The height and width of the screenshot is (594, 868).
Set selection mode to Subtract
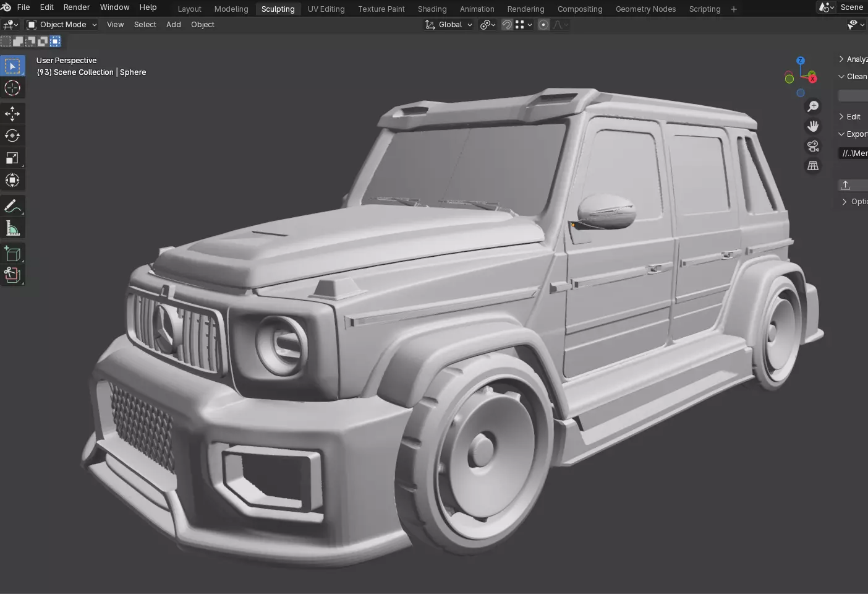30,41
